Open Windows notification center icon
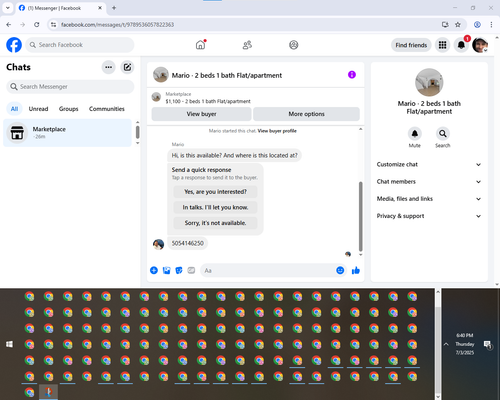Image resolution: width=500 pixels, height=400 pixels. (487, 345)
